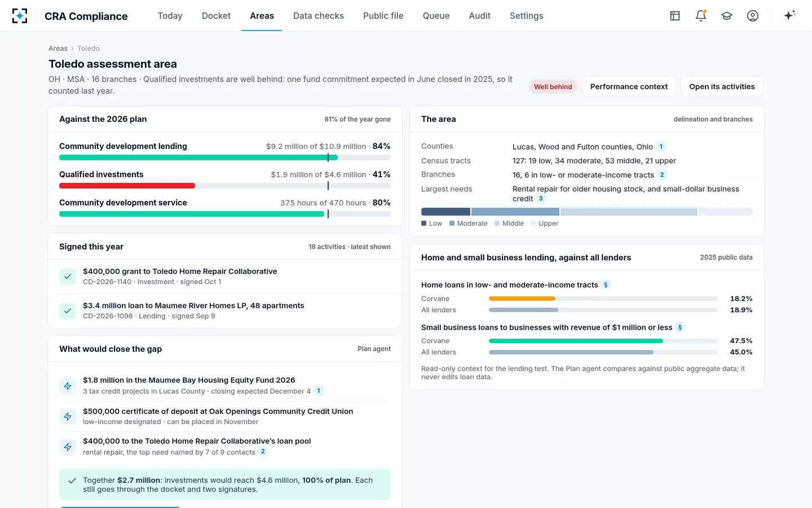Go to the Data checks tab
Screen dimensions: 812x508
point(319,16)
